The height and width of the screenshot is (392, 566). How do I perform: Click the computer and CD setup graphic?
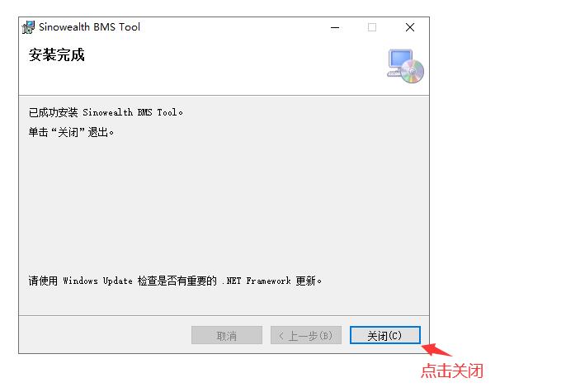[x=405, y=66]
